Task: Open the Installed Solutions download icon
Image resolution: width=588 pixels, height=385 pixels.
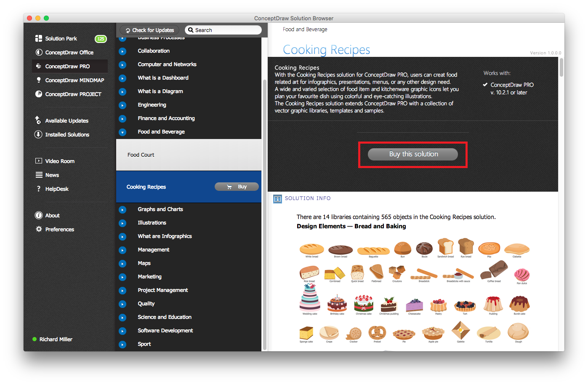Action: click(x=38, y=134)
